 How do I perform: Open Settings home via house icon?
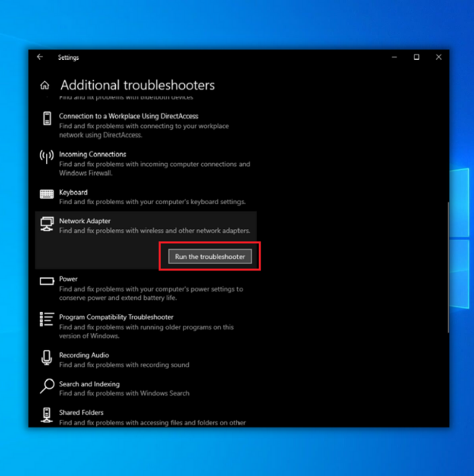click(x=45, y=85)
